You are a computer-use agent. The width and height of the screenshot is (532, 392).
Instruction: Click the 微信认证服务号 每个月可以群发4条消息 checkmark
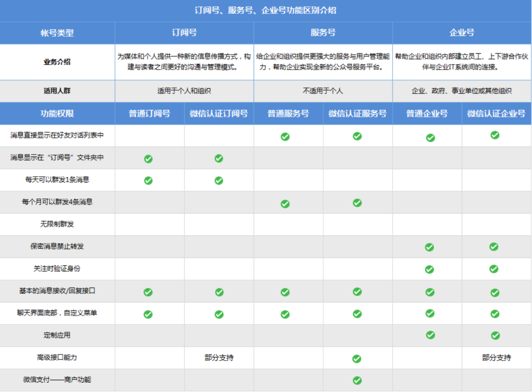(357, 203)
